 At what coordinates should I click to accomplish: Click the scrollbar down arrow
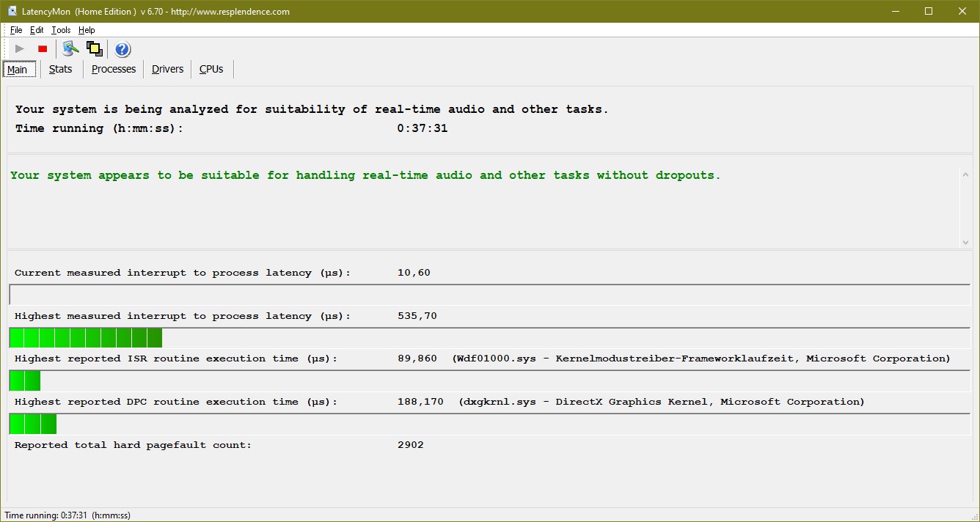pyautogui.click(x=966, y=242)
